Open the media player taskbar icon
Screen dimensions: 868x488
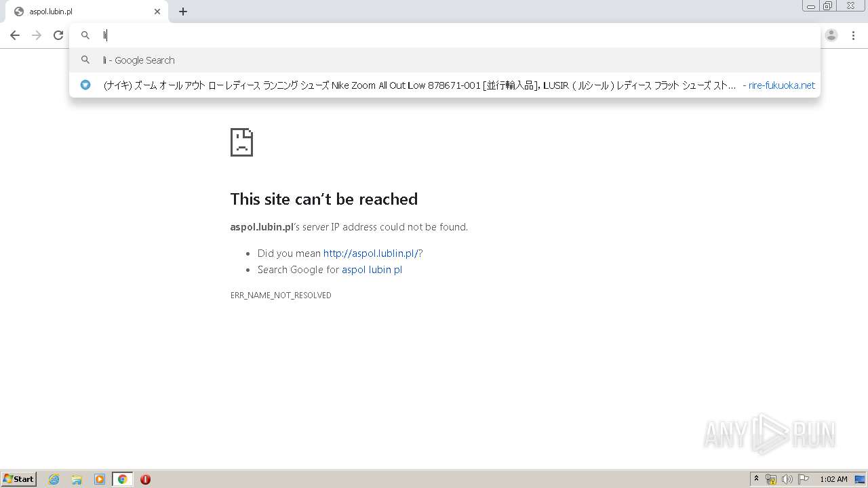100,479
